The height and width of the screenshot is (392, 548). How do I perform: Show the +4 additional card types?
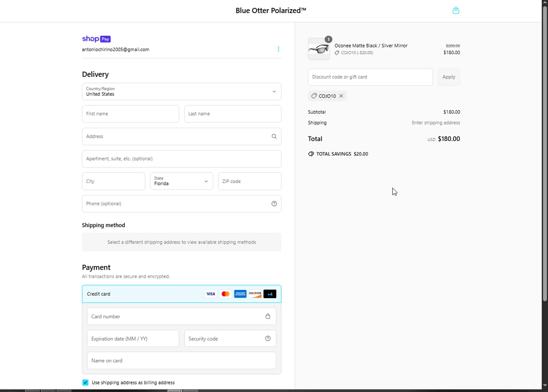pyautogui.click(x=270, y=294)
